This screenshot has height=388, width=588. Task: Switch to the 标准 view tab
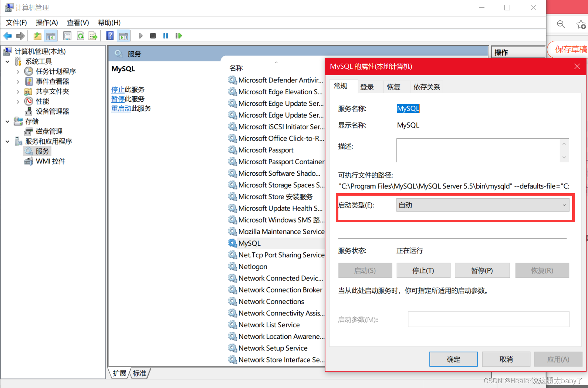pyautogui.click(x=139, y=373)
